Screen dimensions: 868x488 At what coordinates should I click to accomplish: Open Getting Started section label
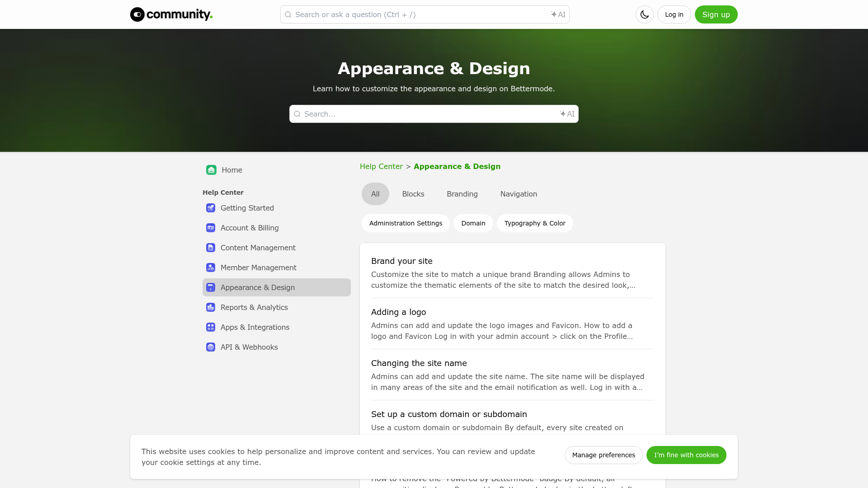(247, 208)
